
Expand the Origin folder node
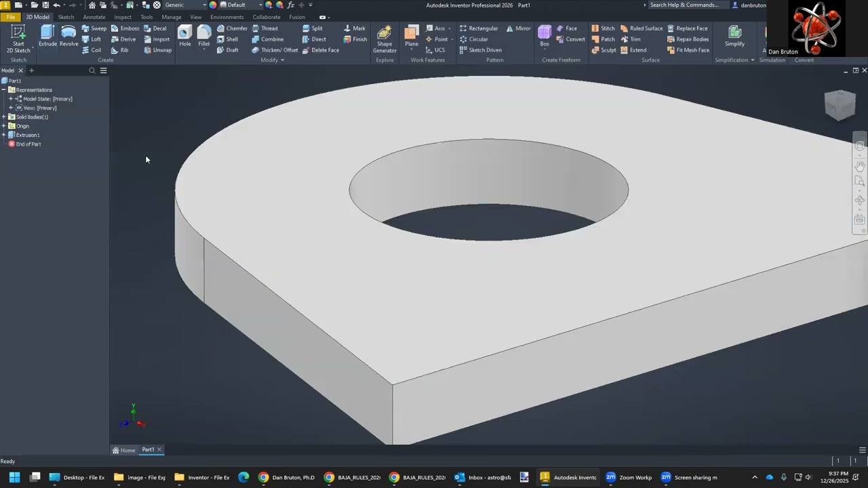pyautogui.click(x=4, y=126)
